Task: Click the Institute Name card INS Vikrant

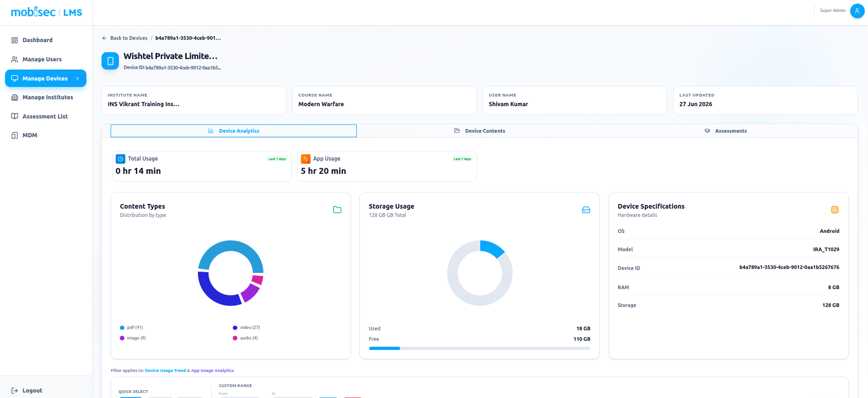Action: pyautogui.click(x=194, y=101)
